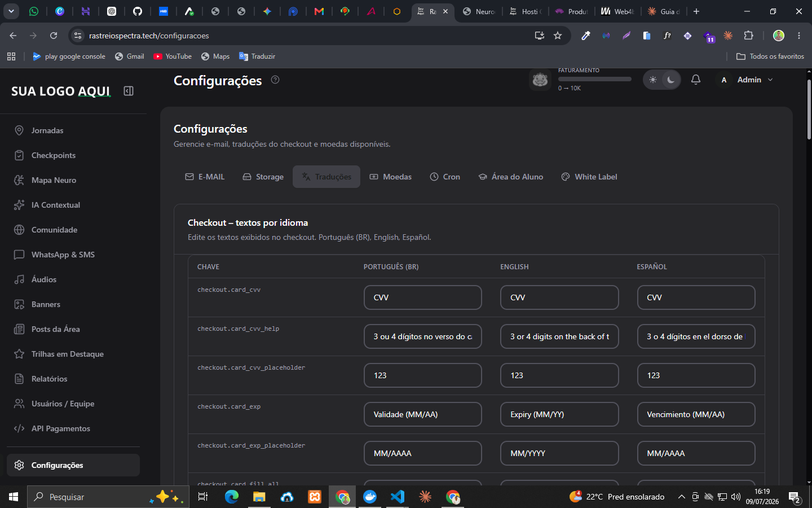Click the help question mark beside Configurações
Screen dimensions: 812x508
275,80
